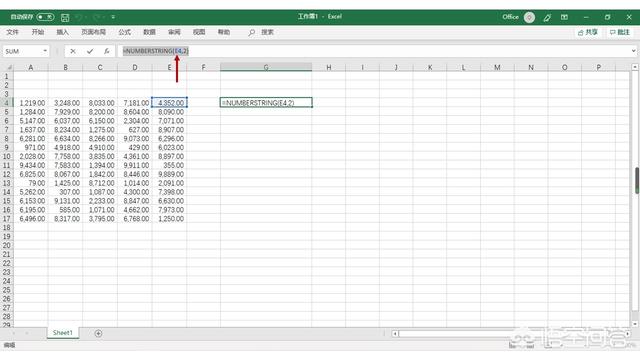The width and height of the screenshot is (640, 360).
Task: Switch to the Sheet1 tab
Action: [62, 333]
